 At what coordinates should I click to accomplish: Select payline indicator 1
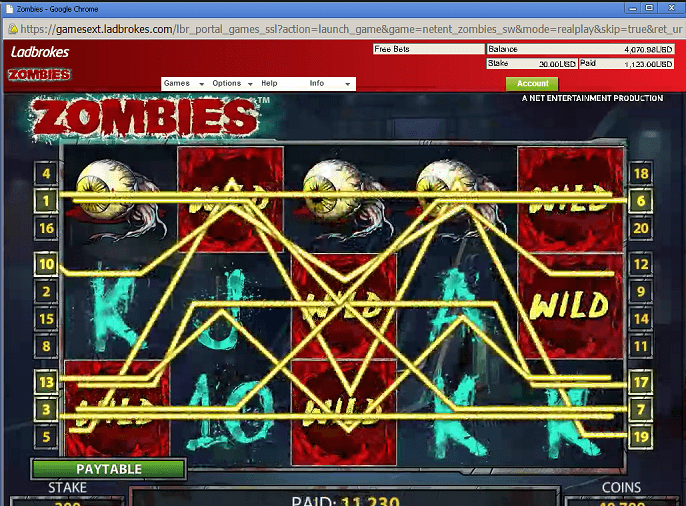pyautogui.click(x=46, y=201)
